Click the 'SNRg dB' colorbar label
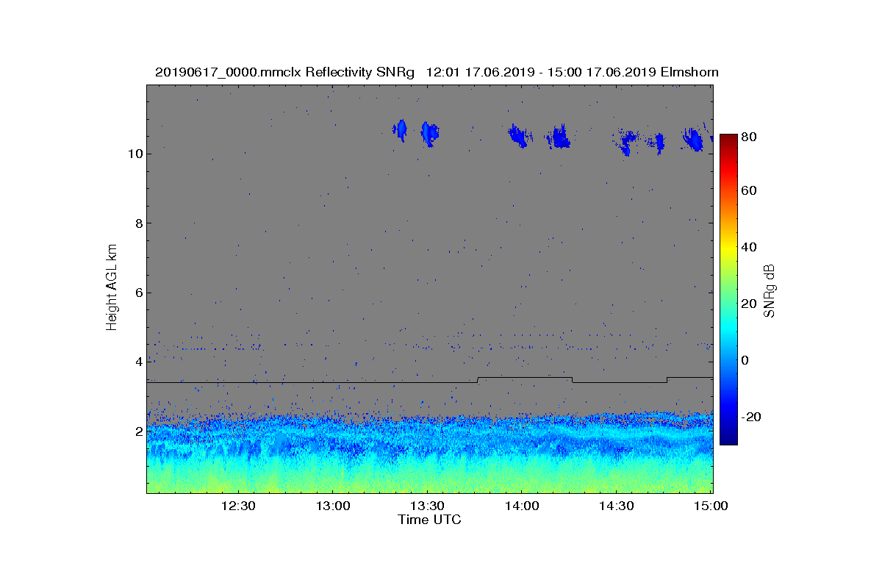The height and width of the screenshot is (588, 882). point(770,291)
